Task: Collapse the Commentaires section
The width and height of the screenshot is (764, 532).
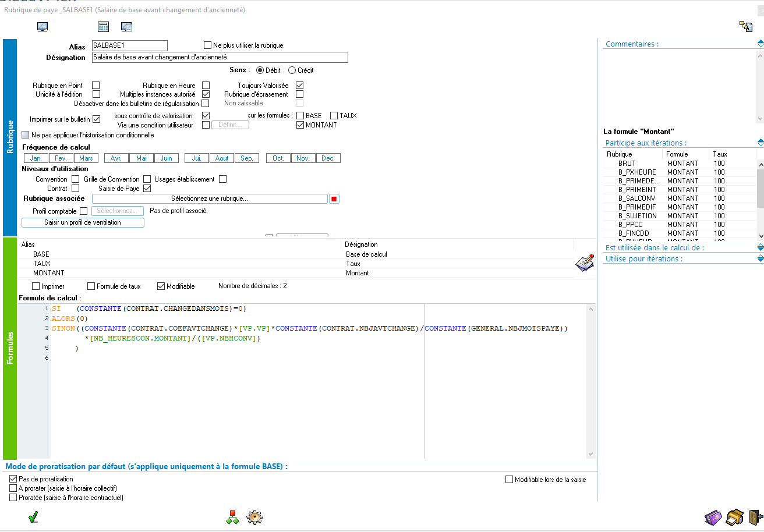Action: pos(761,44)
